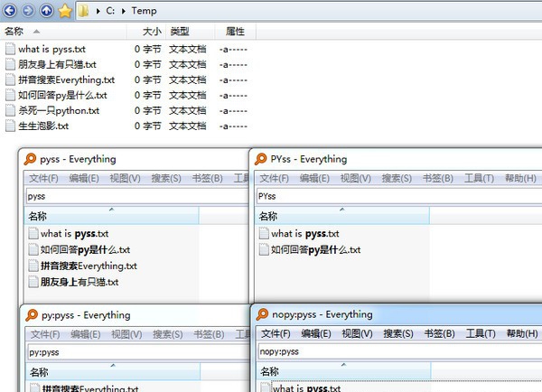Screen dimensions: 542x392
Task: Open 编辑(E) menu in pyss window
Action: 84,178
